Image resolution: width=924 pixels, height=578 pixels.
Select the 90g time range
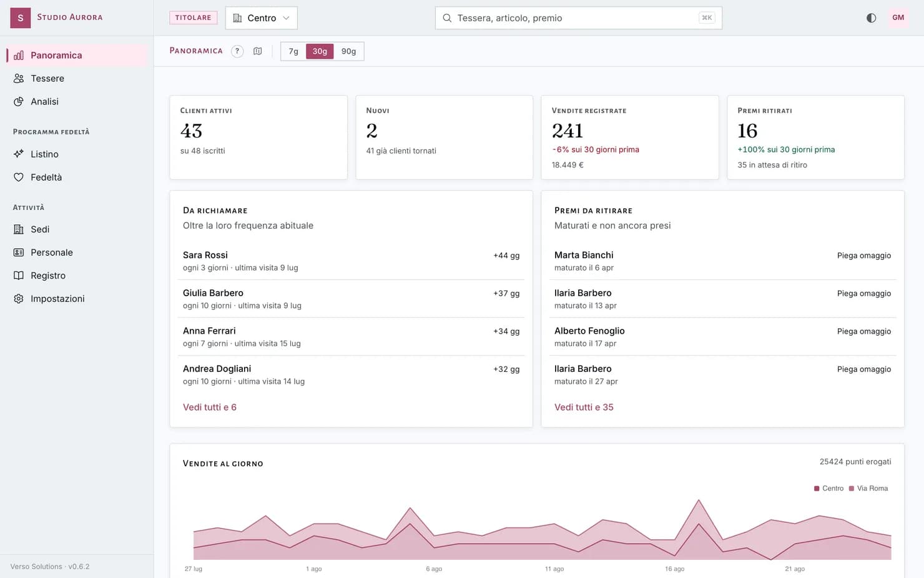click(348, 51)
